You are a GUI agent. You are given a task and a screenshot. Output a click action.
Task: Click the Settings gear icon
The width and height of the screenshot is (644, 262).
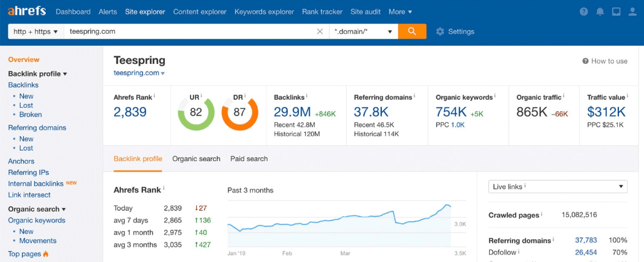(440, 31)
